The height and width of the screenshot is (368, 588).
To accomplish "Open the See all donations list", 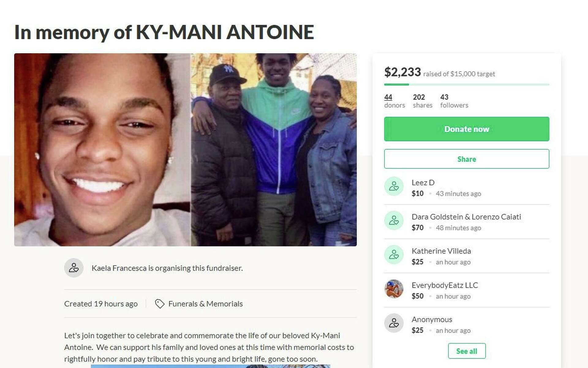I will [x=466, y=351].
